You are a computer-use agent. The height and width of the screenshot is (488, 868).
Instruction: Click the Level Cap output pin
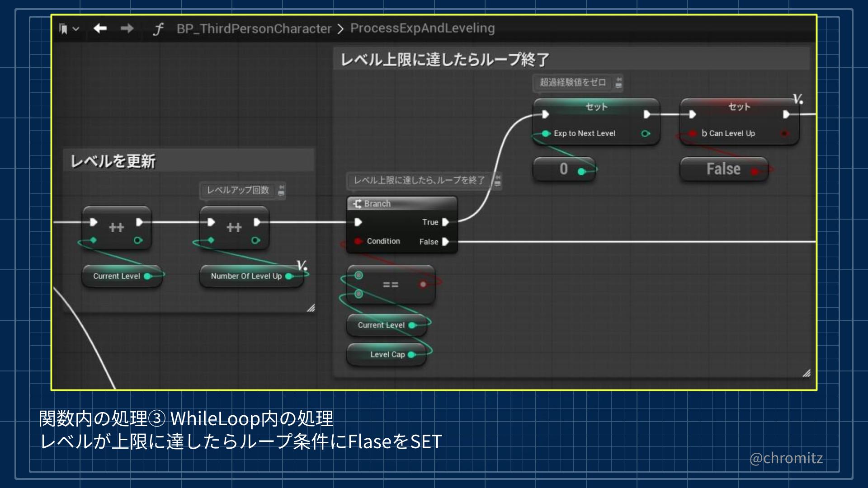pyautogui.click(x=411, y=355)
